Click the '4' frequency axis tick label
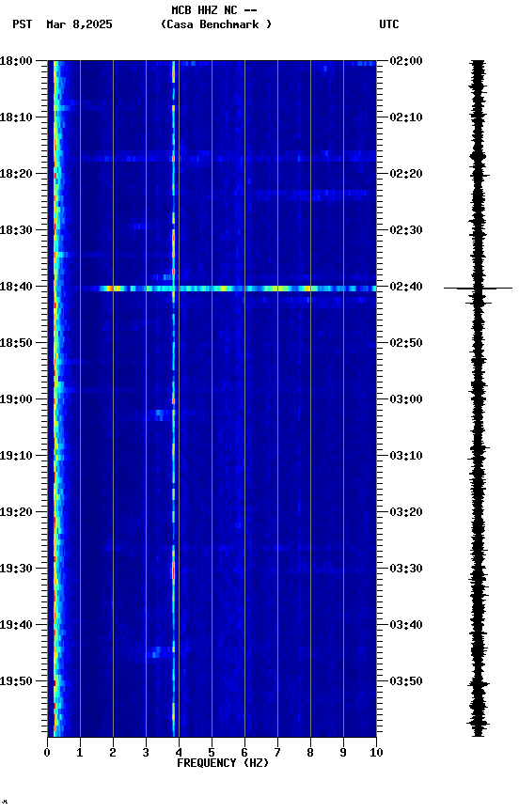The image size is (519, 812). coord(179,753)
